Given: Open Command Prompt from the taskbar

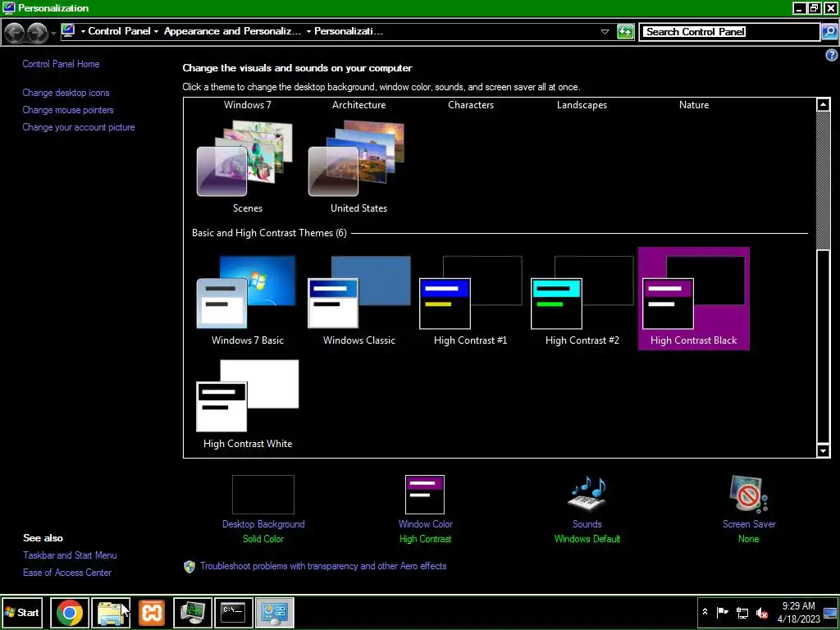Looking at the screenshot, I should [234, 612].
